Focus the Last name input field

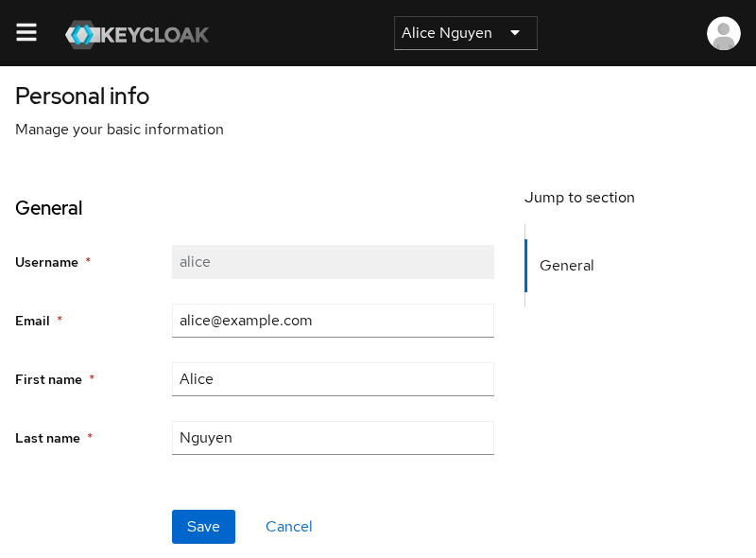(x=333, y=438)
